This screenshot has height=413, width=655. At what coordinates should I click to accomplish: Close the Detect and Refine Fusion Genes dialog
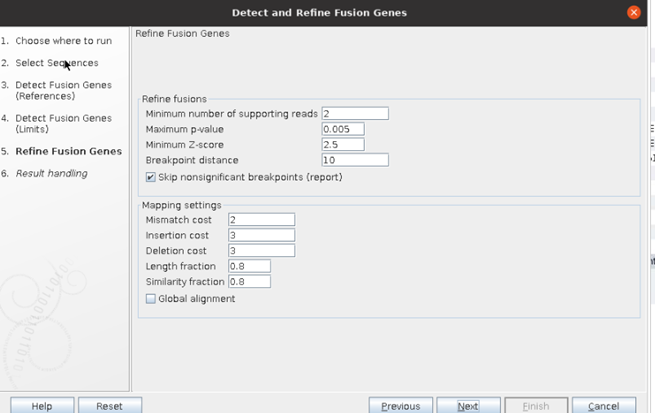click(634, 13)
